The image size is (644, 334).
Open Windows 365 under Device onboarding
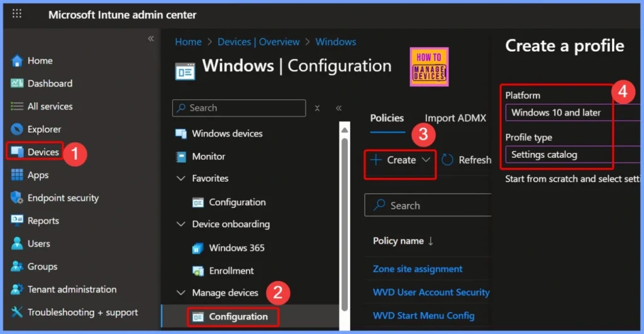236,247
